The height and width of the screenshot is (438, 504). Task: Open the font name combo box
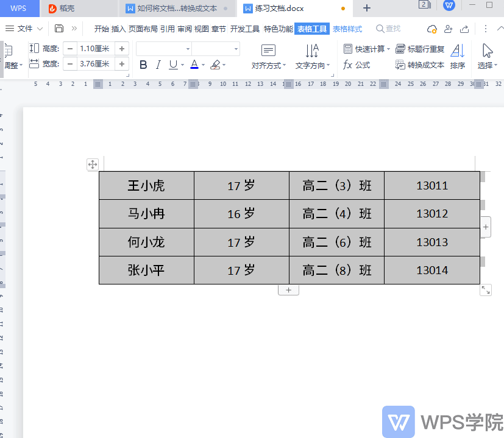pyautogui.click(x=164, y=49)
